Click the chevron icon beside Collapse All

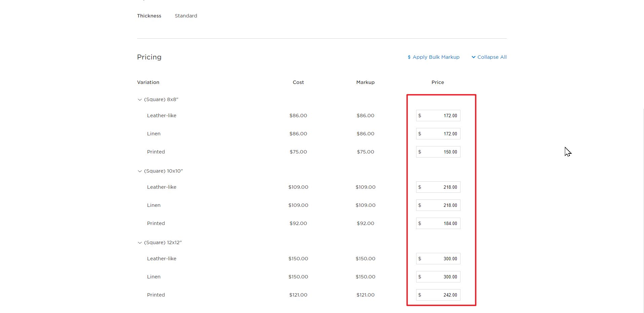coord(473,57)
